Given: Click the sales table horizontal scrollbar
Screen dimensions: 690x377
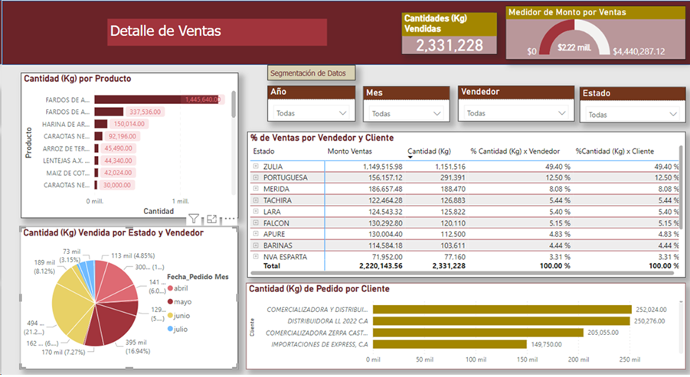Looking at the screenshot, I should click(x=461, y=273).
